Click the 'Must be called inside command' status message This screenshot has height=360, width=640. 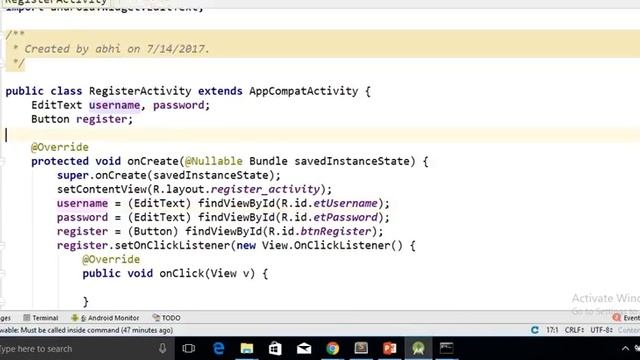pyautogui.click(x=86, y=330)
